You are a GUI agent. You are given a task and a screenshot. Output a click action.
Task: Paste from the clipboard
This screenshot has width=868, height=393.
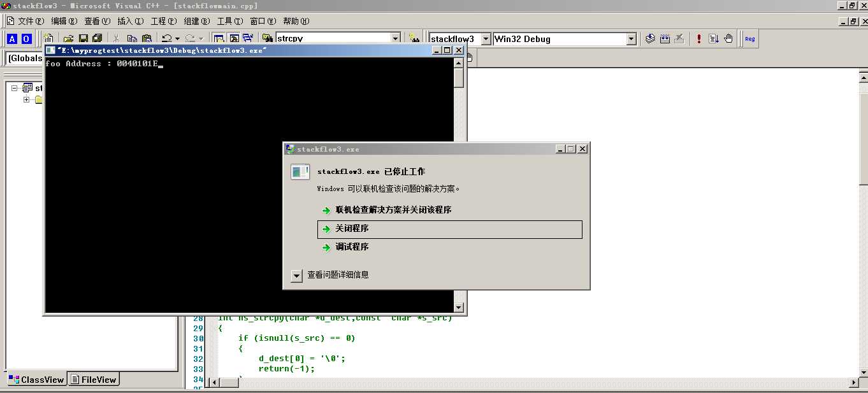(147, 39)
